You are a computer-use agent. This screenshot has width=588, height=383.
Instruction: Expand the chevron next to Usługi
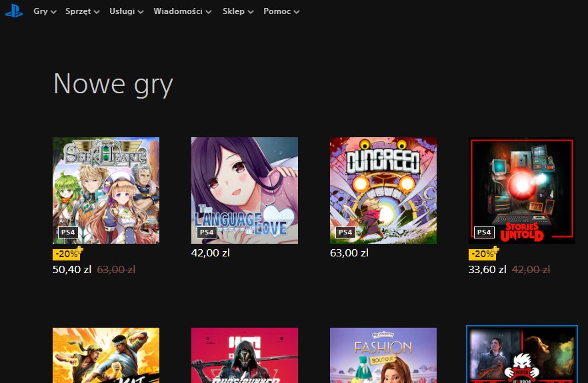[x=141, y=12]
